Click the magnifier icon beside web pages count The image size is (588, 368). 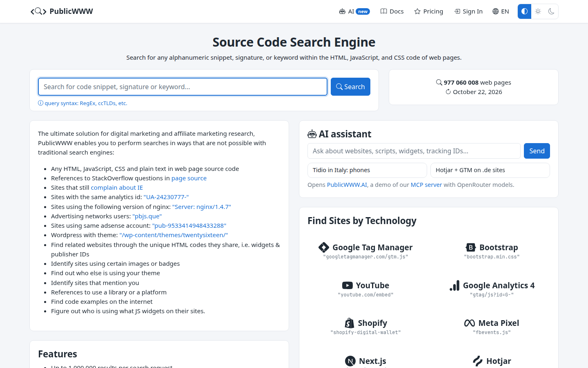tap(439, 82)
